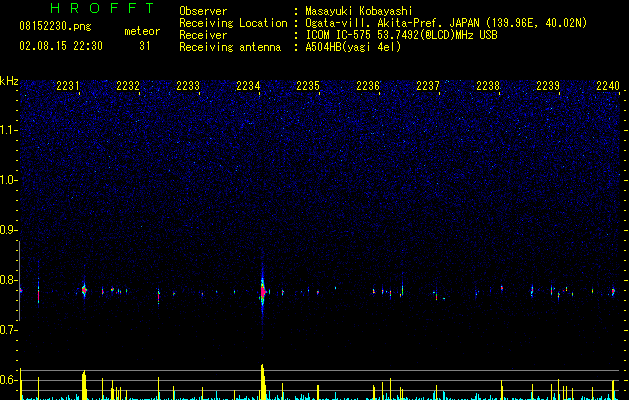Click the 2237 time marker
Image resolution: width=629 pixels, height=400 pixels.
(428, 86)
